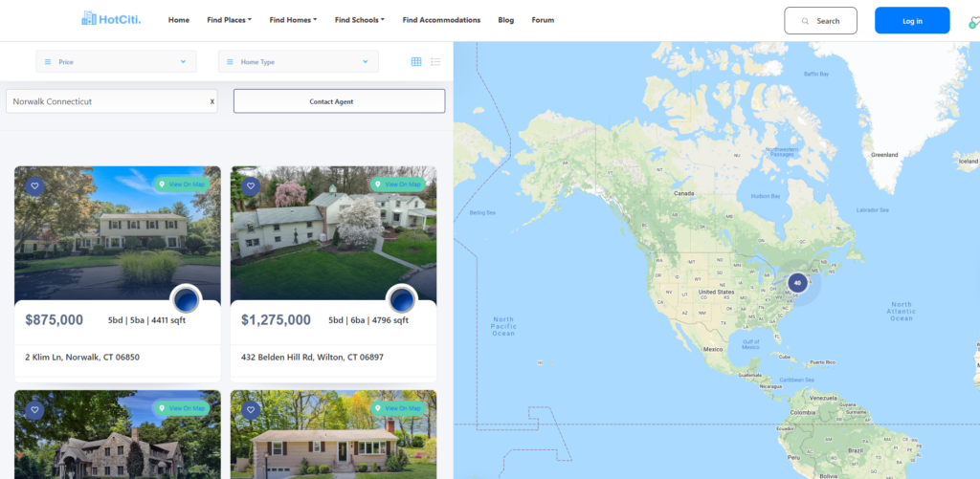Open the Forum page
This screenshot has width=980, height=479.
click(544, 20)
